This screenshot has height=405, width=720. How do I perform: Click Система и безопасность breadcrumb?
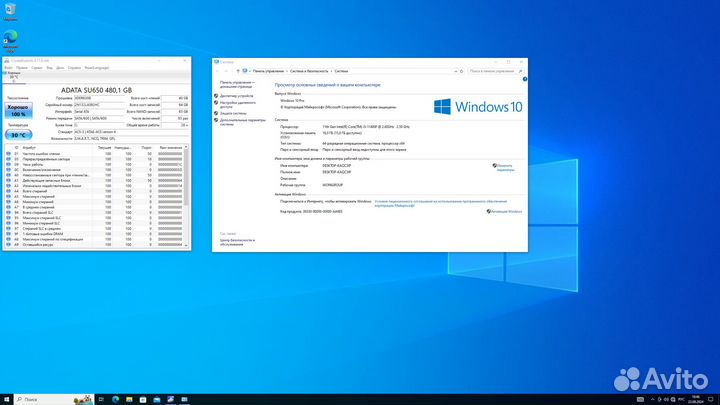click(x=309, y=71)
